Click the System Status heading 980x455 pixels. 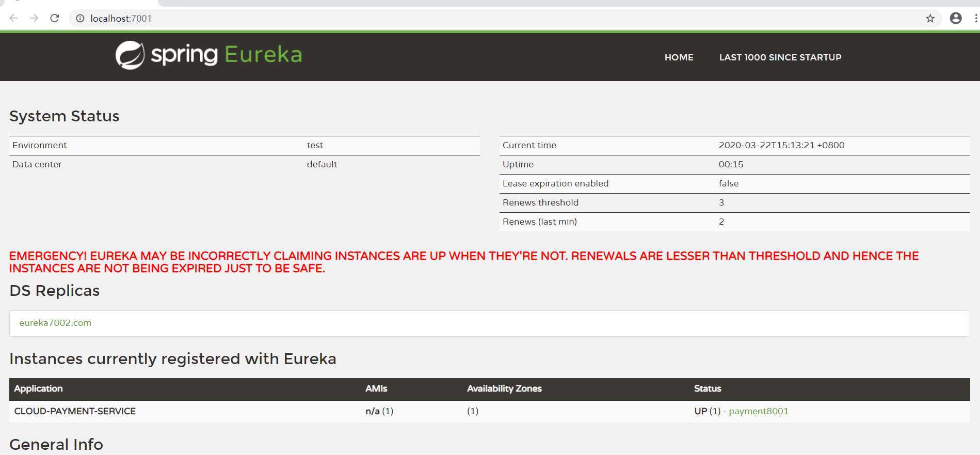pyautogui.click(x=65, y=116)
